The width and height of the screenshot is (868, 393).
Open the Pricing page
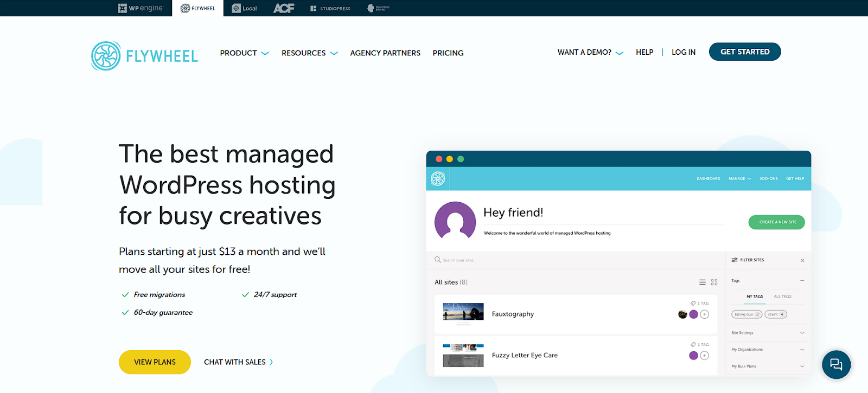click(448, 53)
